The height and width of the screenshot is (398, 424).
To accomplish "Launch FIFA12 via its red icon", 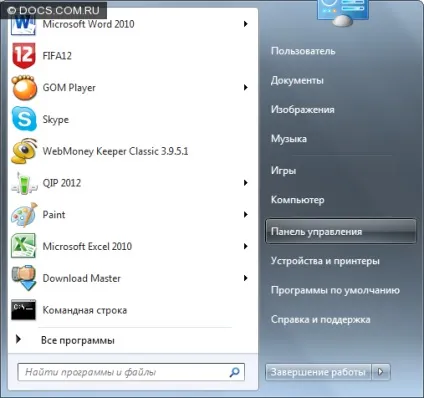I will coord(23,56).
